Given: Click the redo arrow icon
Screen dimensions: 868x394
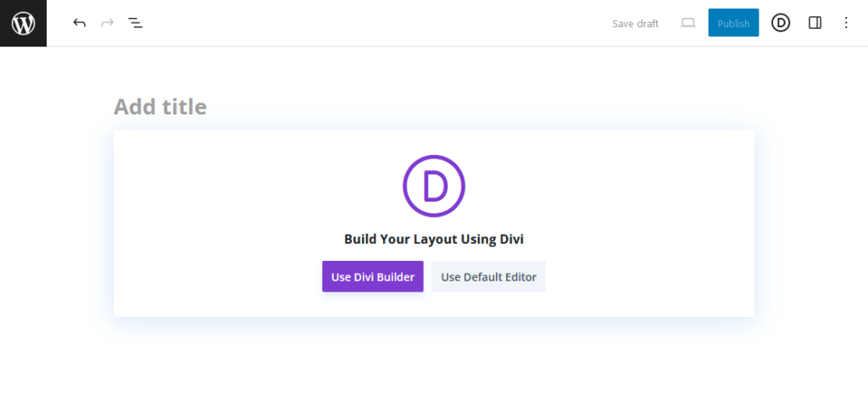Looking at the screenshot, I should pos(108,23).
